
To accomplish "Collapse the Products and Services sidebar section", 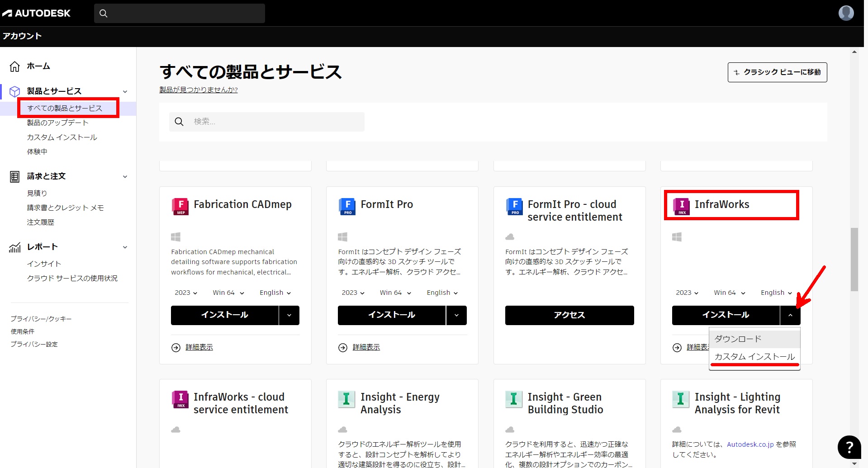I will 125,92.
